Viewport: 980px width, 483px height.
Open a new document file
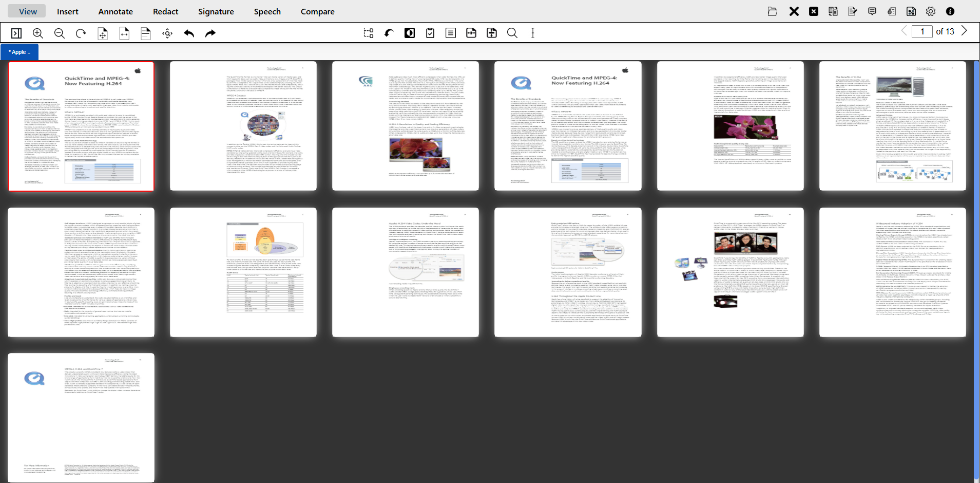(x=772, y=11)
